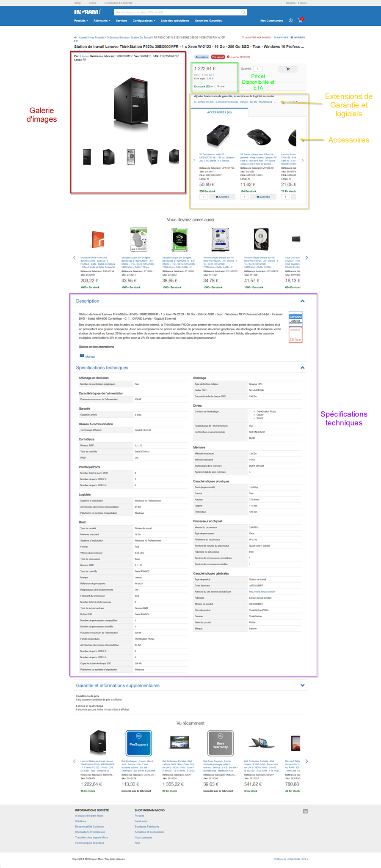This screenshot has height=868, width=381.
Task: Toggle Garantie et informations supplémentaires chevron
Action: click(302, 685)
